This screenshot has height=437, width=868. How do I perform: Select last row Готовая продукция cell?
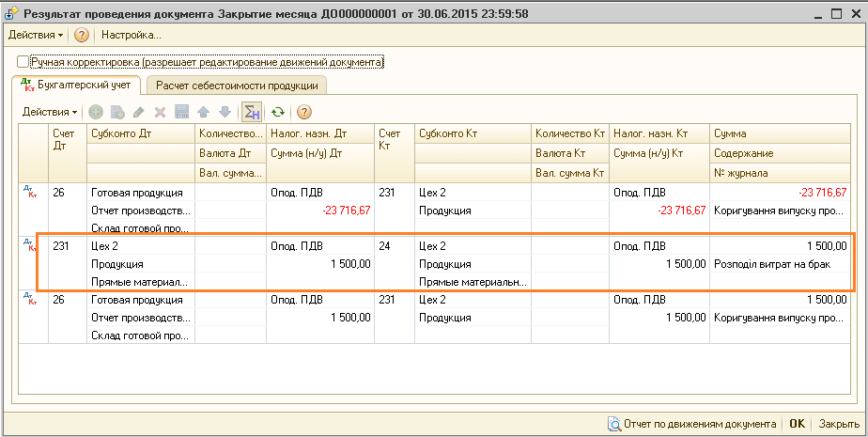point(141,300)
